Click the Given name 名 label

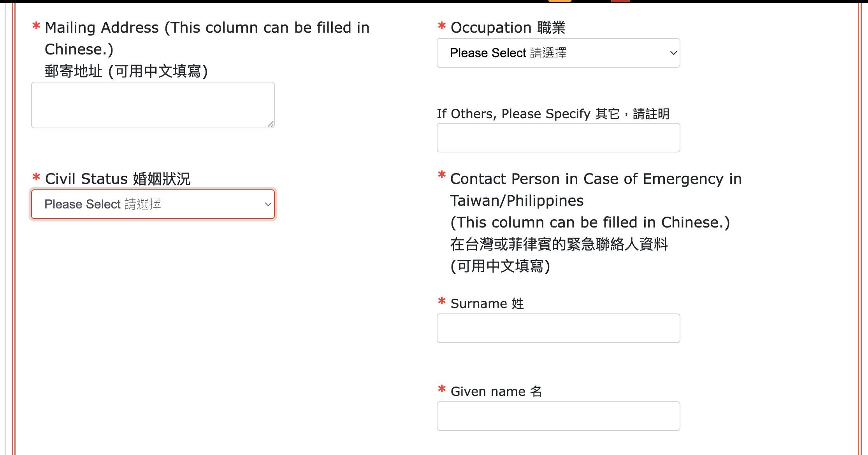pos(496,391)
